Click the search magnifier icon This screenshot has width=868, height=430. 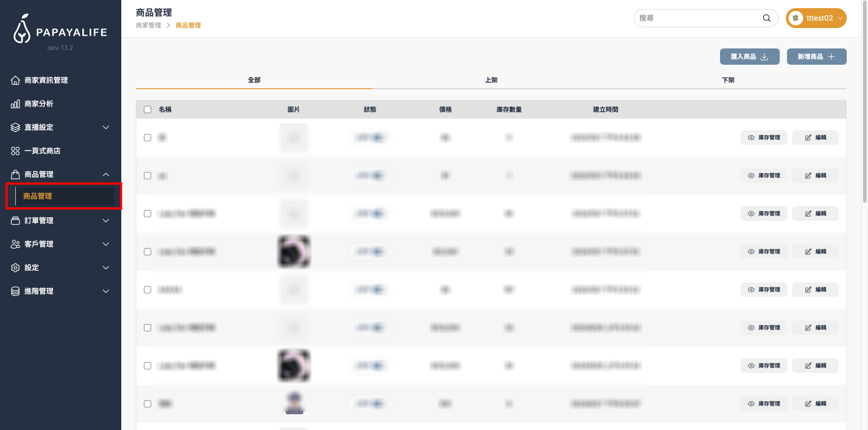[x=766, y=18]
